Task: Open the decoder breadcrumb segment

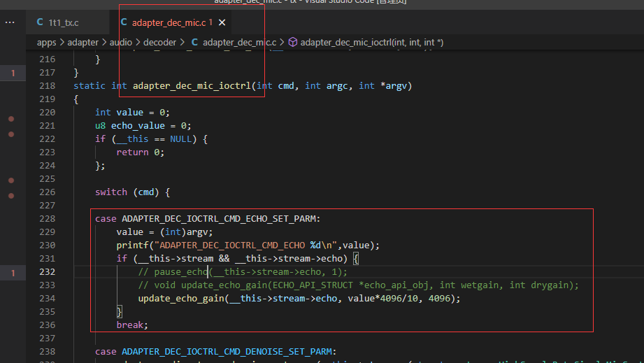Action: pos(159,42)
